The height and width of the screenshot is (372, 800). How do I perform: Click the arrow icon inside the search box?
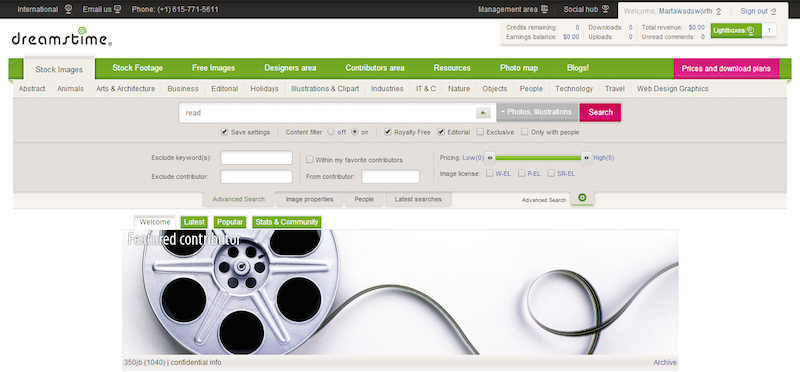pos(483,113)
